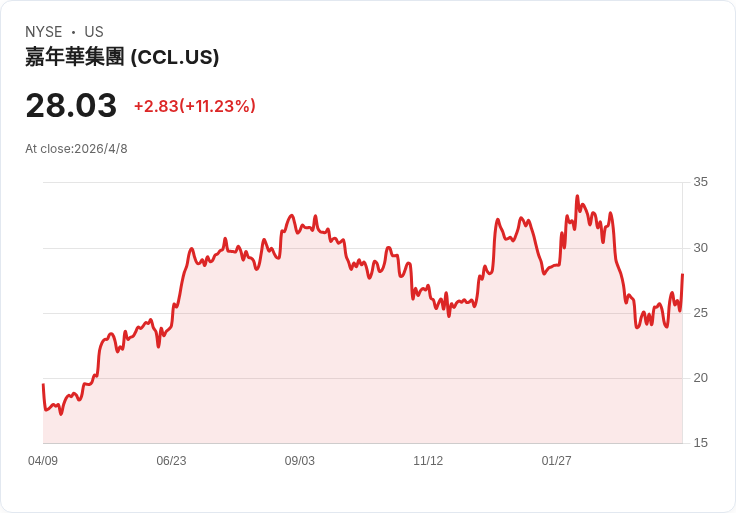This screenshot has height=513, width=736.
Task: Click the 35 price axis label
Action: [700, 182]
